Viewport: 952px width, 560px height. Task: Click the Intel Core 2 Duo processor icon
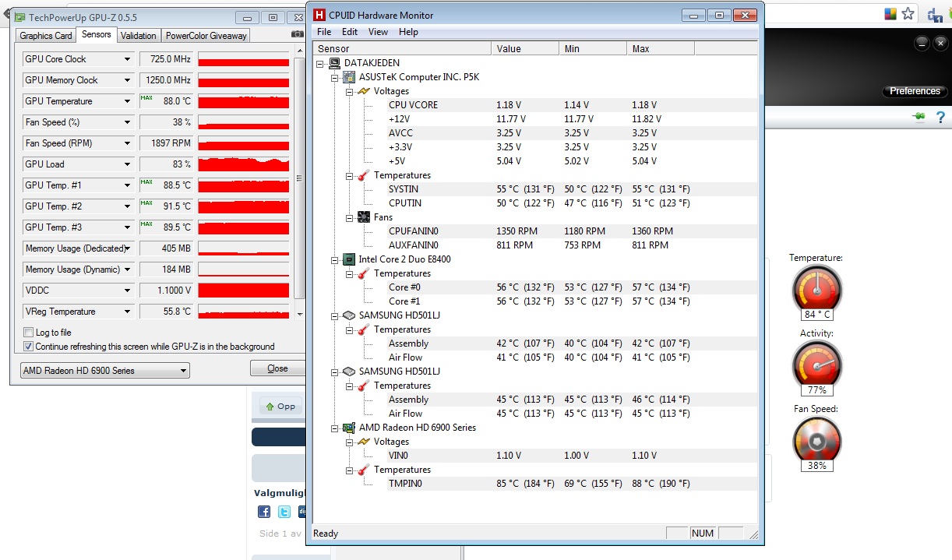pyautogui.click(x=350, y=259)
